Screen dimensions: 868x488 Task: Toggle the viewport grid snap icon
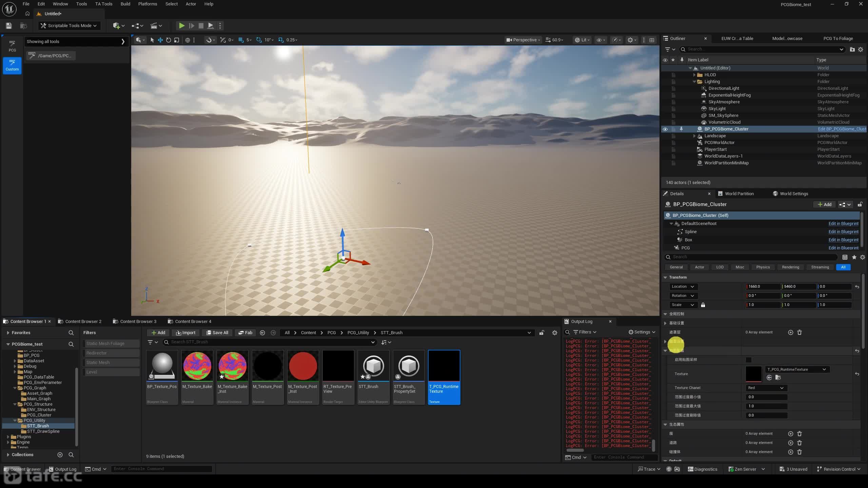point(241,40)
